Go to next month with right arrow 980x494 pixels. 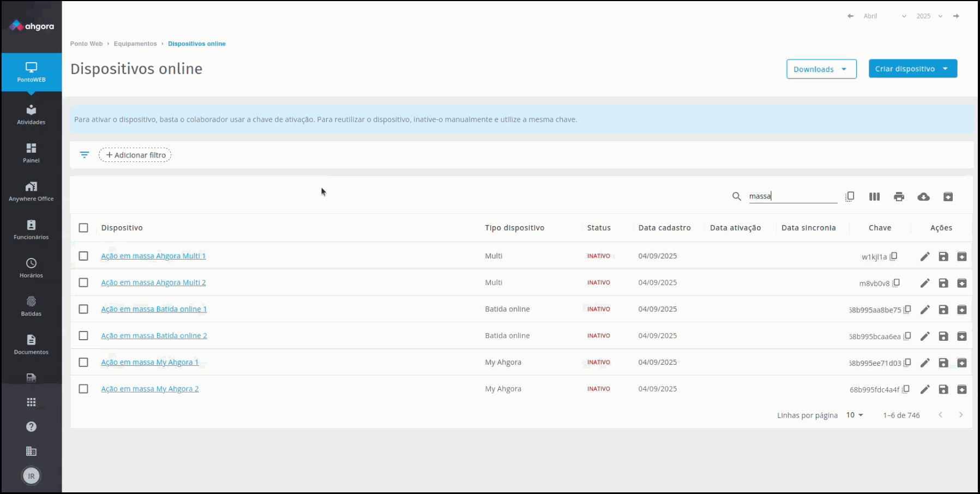956,16
